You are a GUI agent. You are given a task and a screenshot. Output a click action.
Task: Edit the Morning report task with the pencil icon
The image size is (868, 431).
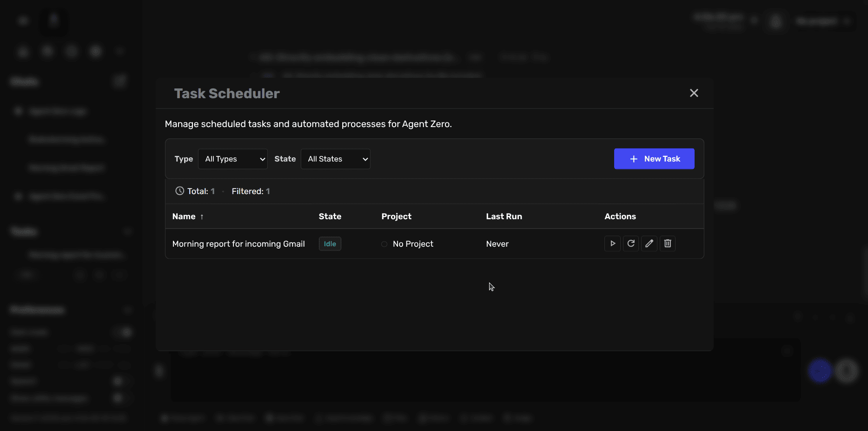point(649,243)
